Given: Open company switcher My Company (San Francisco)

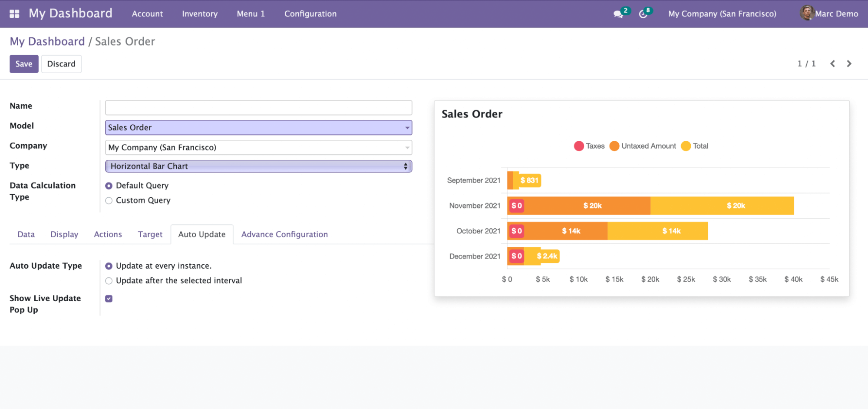Looking at the screenshot, I should pos(722,14).
